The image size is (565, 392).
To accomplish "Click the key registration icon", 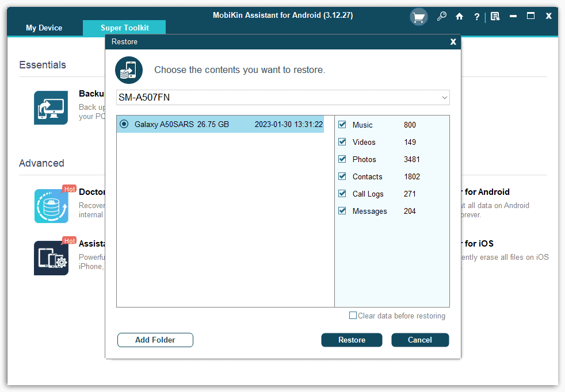I will [x=441, y=16].
